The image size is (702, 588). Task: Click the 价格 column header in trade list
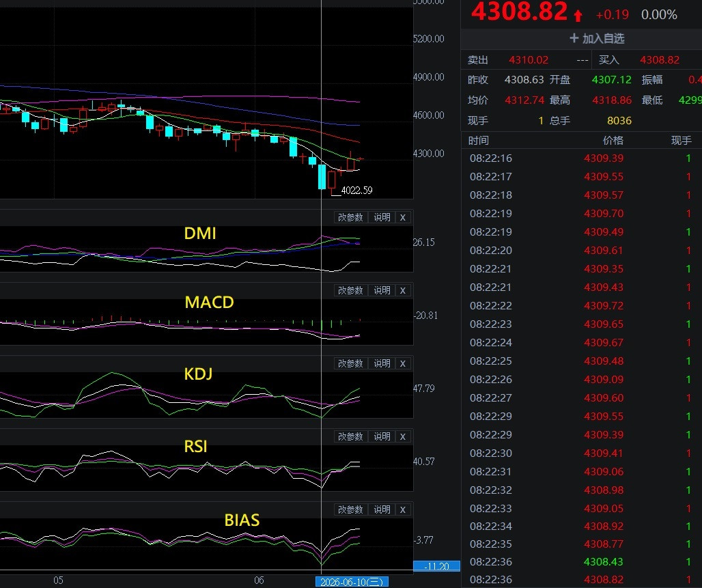(x=613, y=141)
